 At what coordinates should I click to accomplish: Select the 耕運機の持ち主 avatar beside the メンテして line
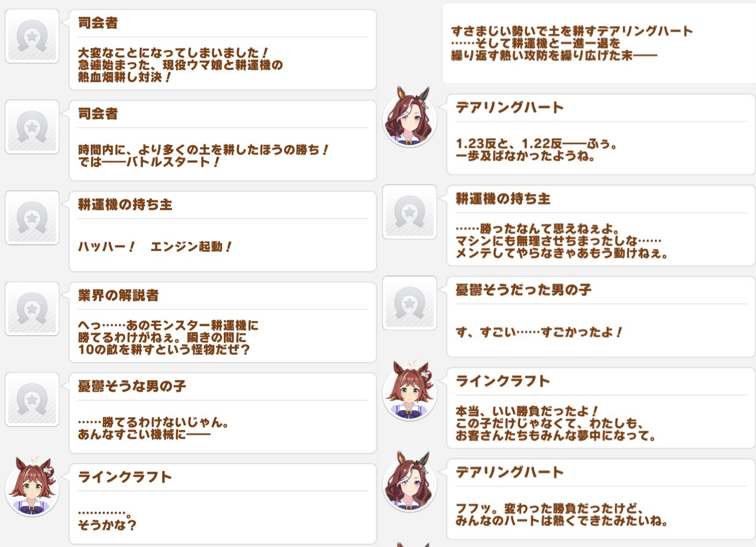coord(410,212)
